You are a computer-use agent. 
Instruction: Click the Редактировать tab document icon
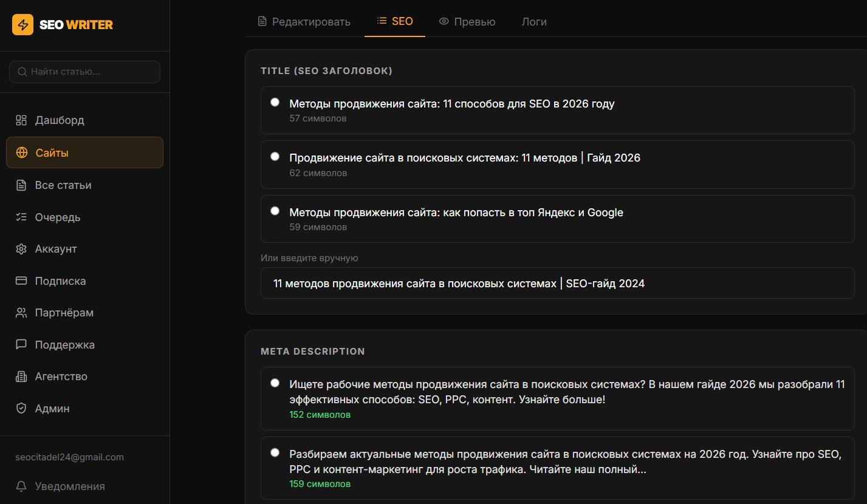click(x=262, y=21)
